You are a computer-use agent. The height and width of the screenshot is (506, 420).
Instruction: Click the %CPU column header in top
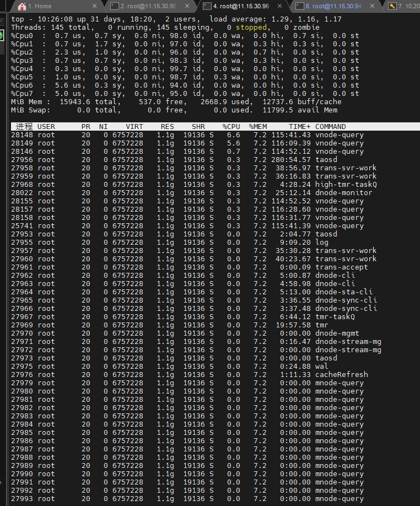click(231, 127)
